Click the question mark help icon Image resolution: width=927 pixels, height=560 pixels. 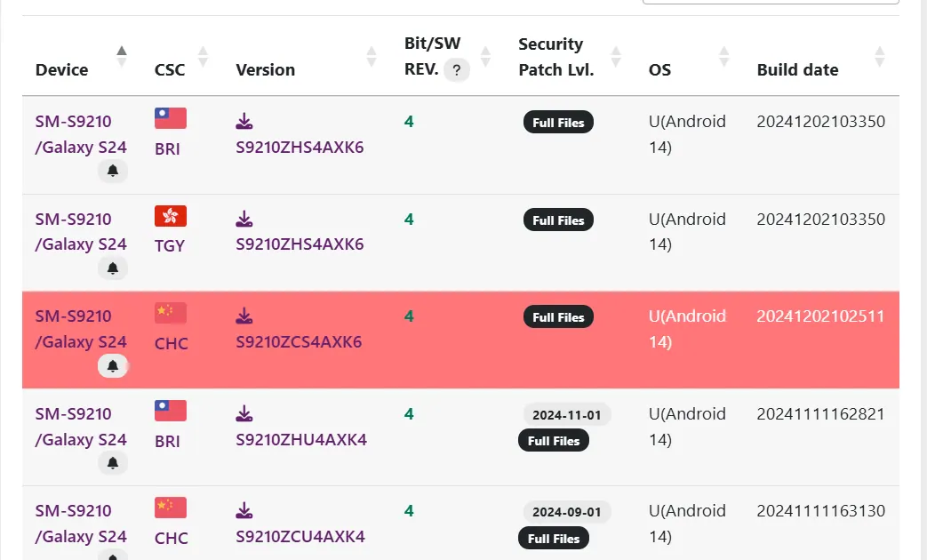click(x=456, y=70)
